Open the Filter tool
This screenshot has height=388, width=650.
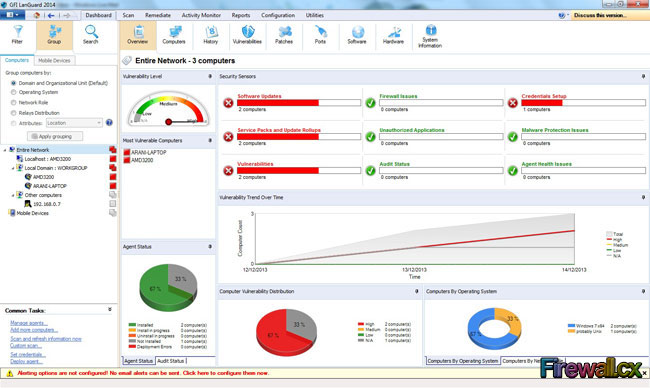coord(17,35)
